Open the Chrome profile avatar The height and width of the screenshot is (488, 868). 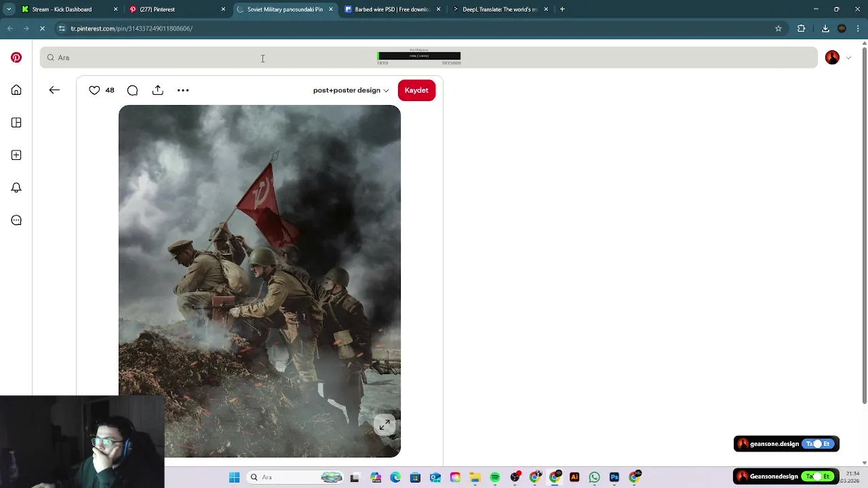(x=842, y=28)
